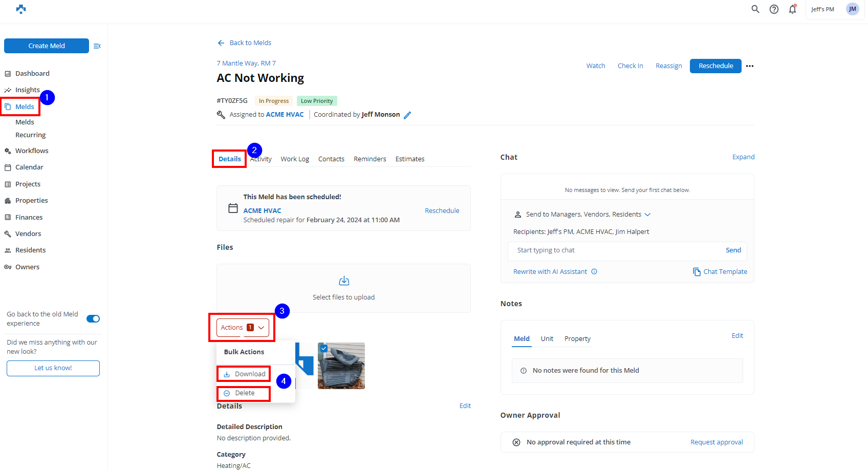Viewport: 868px width, 470px height.
Task: Switch to the Work Log tab
Action: [295, 159]
